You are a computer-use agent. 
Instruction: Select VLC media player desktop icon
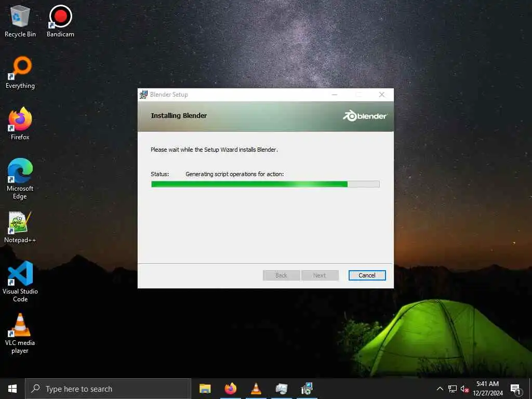click(20, 334)
